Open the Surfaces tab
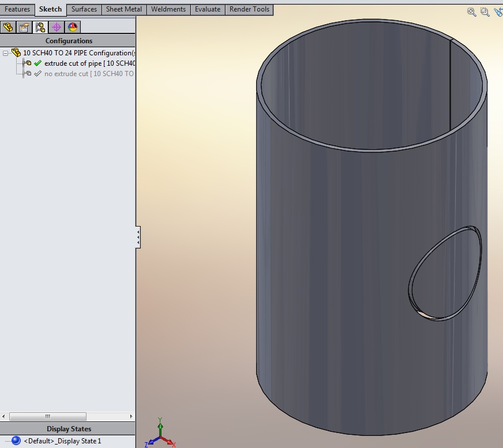The image size is (503, 448). (84, 9)
